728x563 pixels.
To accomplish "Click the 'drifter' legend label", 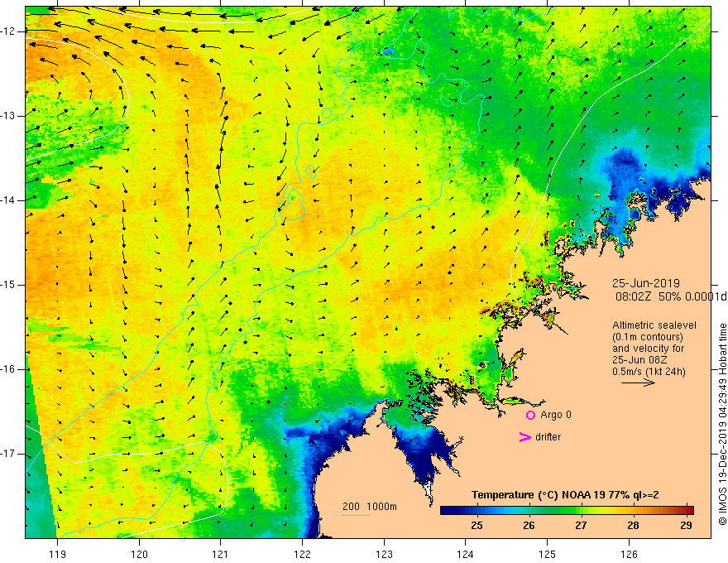I will 548,437.
